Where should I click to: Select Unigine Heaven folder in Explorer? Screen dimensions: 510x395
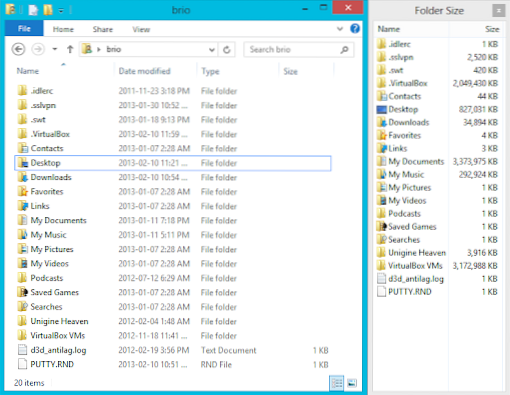tap(173, 321)
